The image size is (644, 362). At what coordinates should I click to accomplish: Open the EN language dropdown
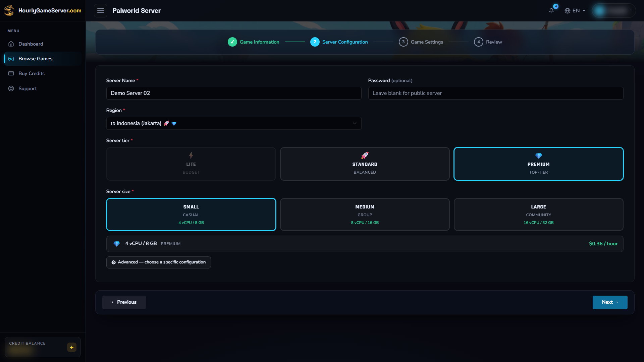click(575, 11)
